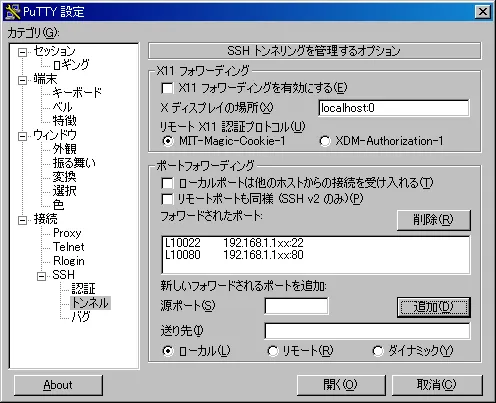Click the 取消(C) button
Screen dimensions: 496x403
(437, 385)
